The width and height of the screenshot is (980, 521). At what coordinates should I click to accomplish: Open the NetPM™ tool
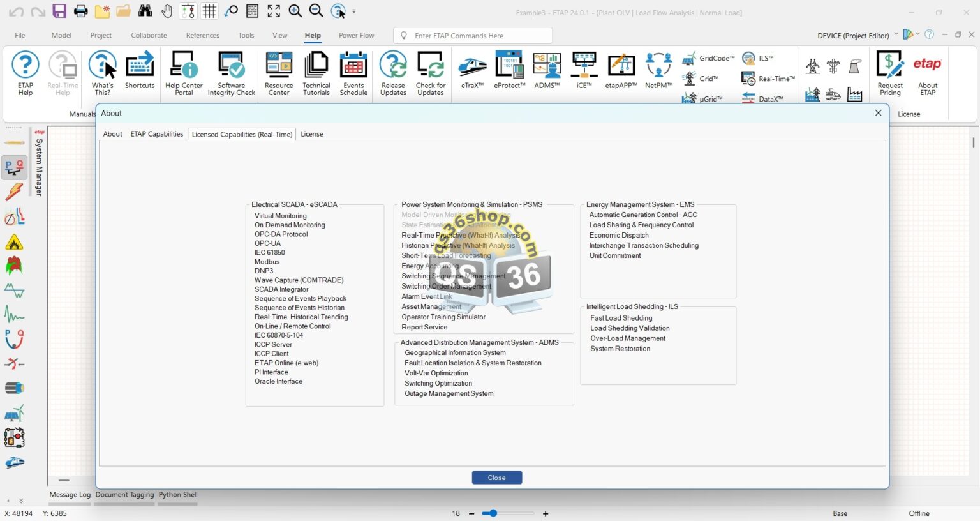pos(658,70)
